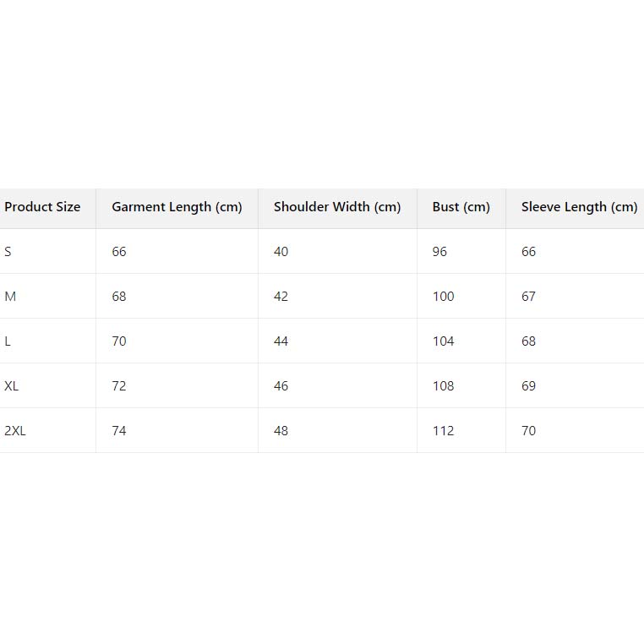Click the Bust (cm) column header
The image size is (644, 644).
(461, 207)
